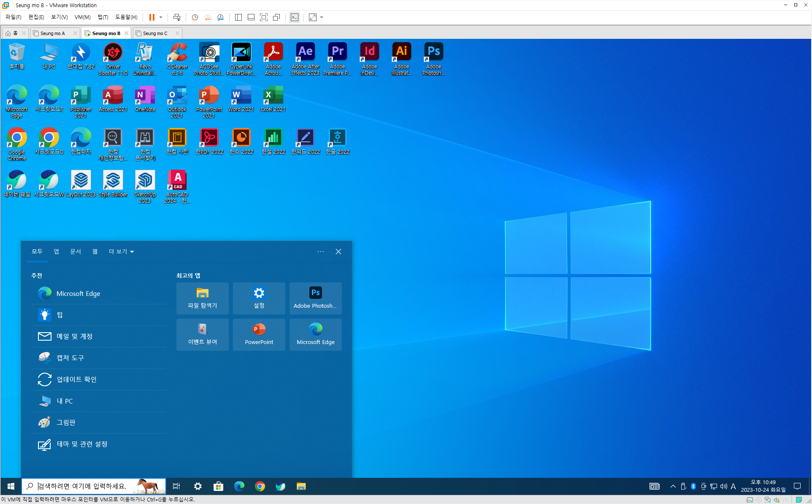Screen dimensions: 812x504
Task: Open Adobe Photoshop desktop shortcut
Action: pyautogui.click(x=433, y=59)
